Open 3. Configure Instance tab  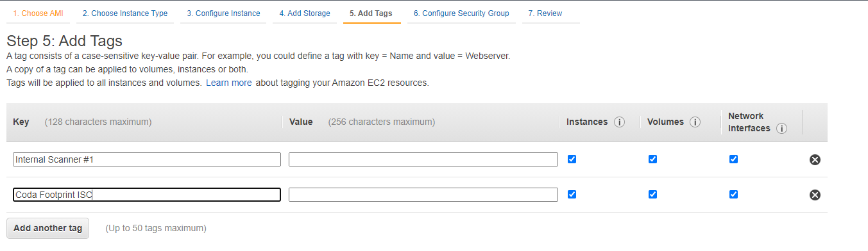click(x=223, y=13)
